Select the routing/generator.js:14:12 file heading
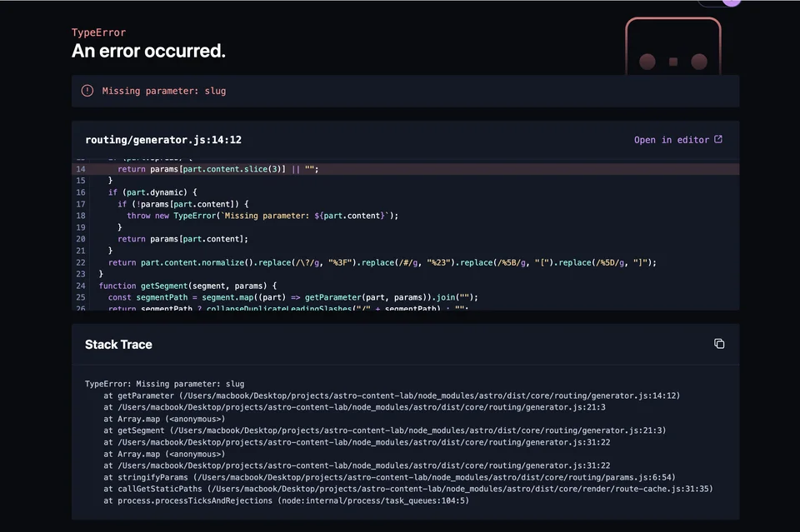This screenshot has width=800, height=532. (163, 140)
